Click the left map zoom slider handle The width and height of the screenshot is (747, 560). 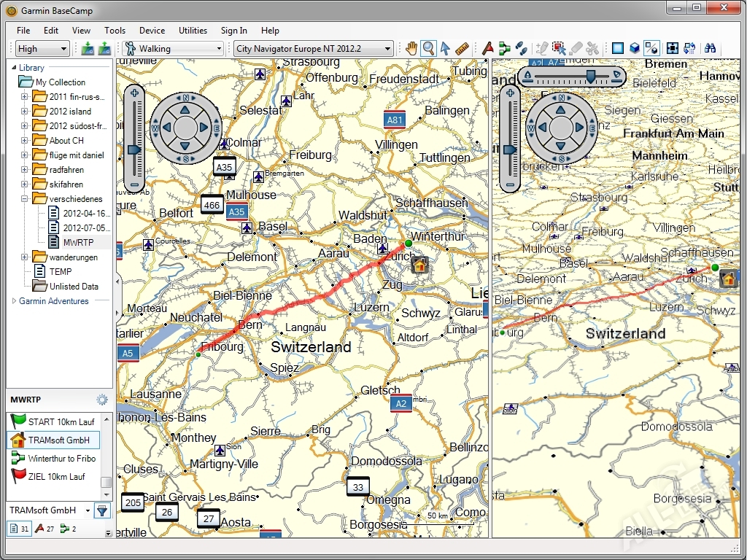134,149
